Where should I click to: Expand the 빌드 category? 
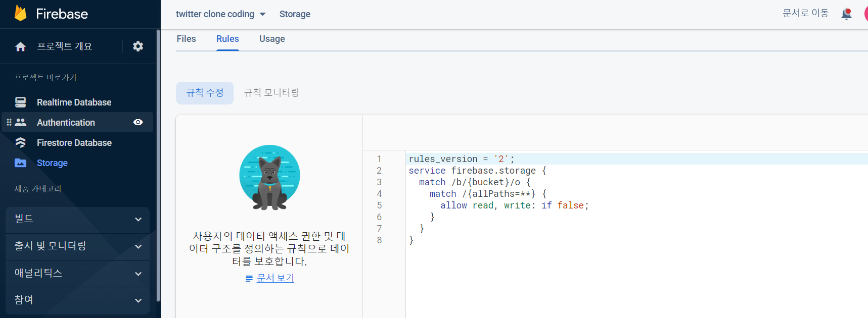77,220
